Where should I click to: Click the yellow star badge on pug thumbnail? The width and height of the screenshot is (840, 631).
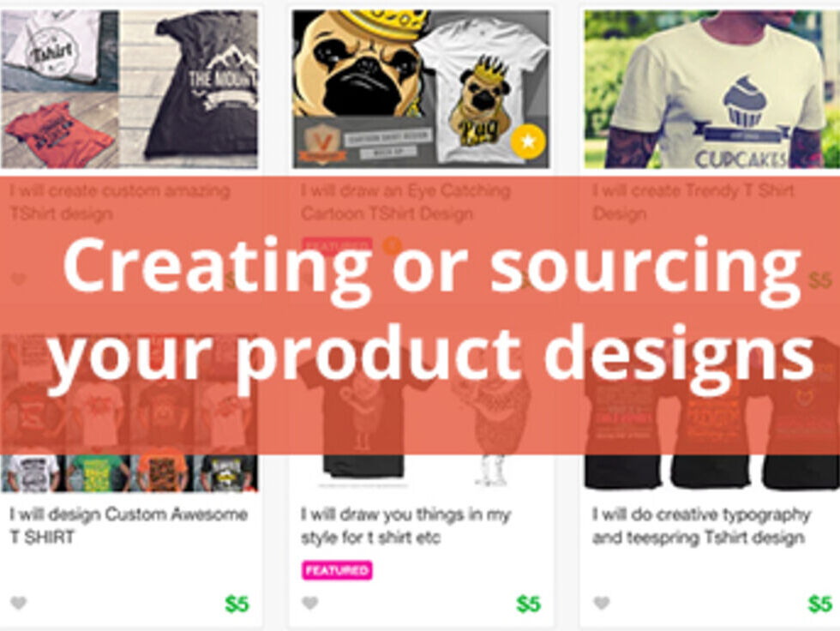(x=528, y=141)
